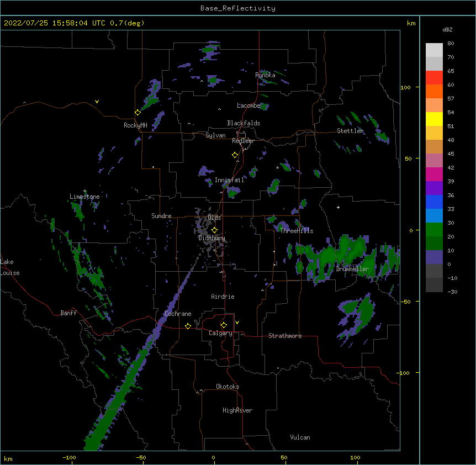The image size is (476, 465).
Task: Select the Innisfail label
Action: [x=229, y=180]
